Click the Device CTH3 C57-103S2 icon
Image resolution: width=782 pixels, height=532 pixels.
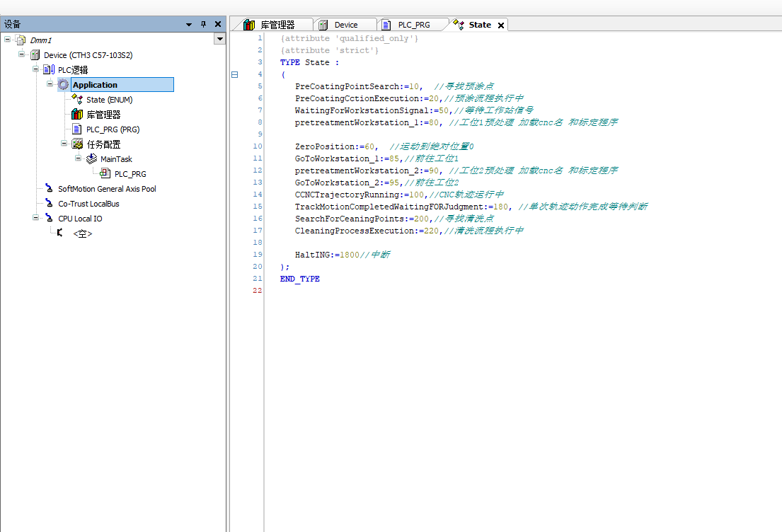tap(35, 55)
